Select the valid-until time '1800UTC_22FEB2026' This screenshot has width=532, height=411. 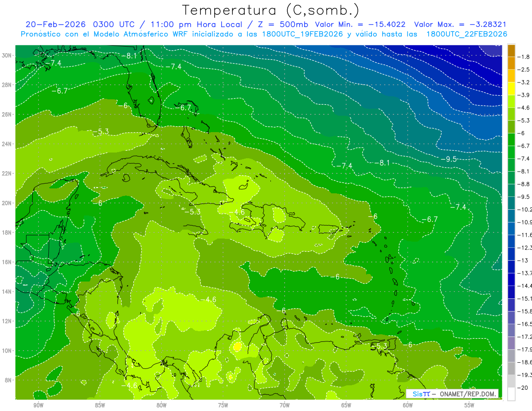[466, 34]
